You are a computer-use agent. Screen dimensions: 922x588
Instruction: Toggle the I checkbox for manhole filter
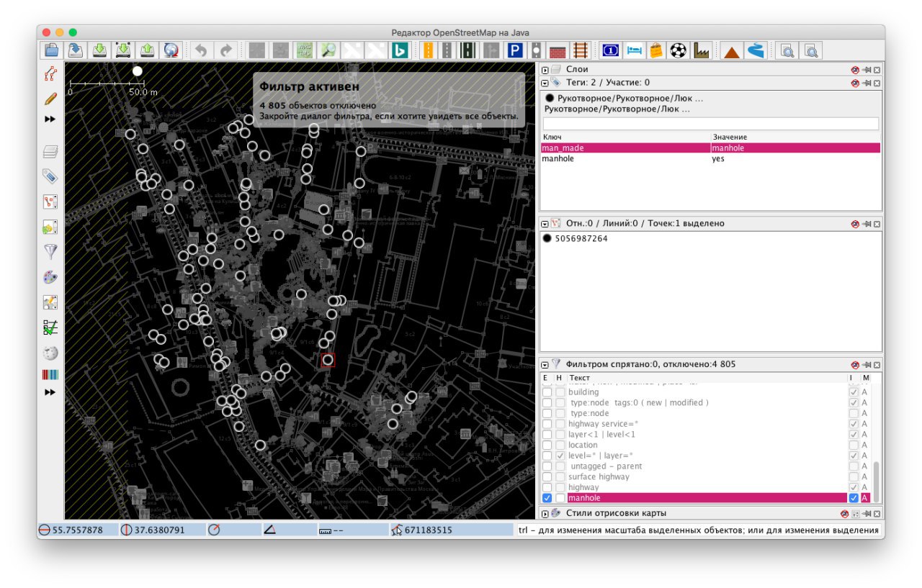[854, 498]
